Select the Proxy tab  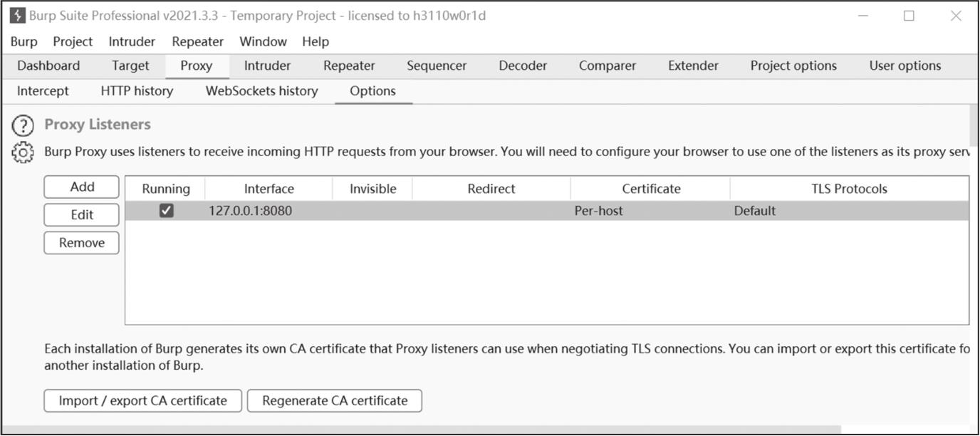click(x=197, y=66)
